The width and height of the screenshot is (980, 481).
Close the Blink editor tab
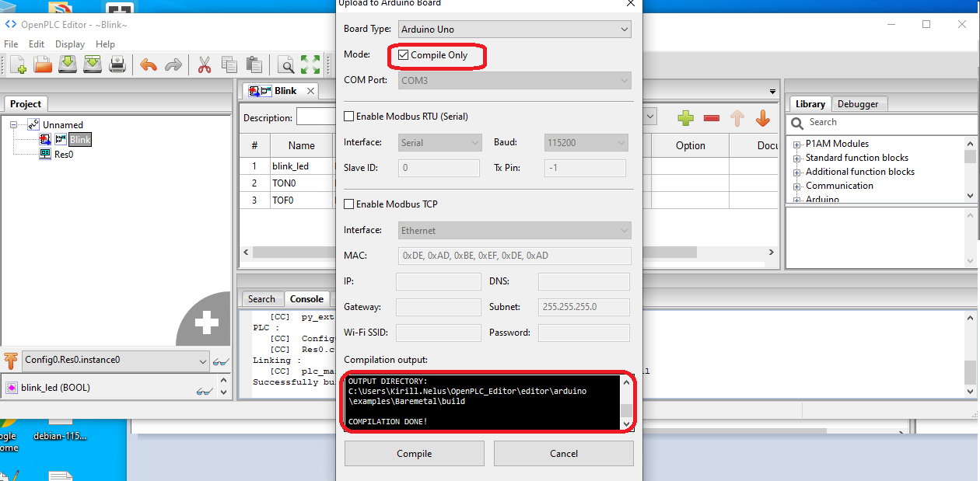[310, 91]
